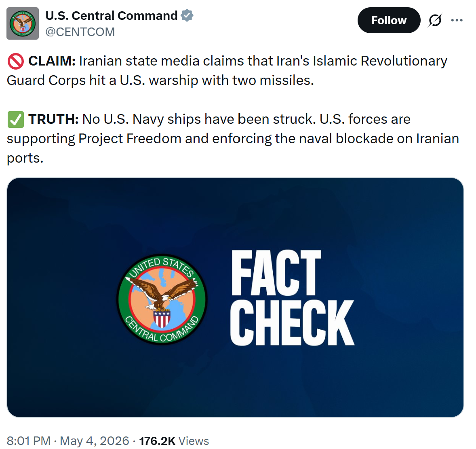The height and width of the screenshot is (449, 476).
Task: Click the bold TRUTH: label
Action: pyautogui.click(x=53, y=119)
